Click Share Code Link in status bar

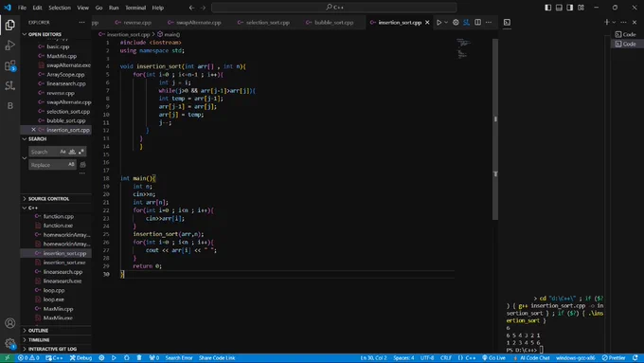click(217, 358)
